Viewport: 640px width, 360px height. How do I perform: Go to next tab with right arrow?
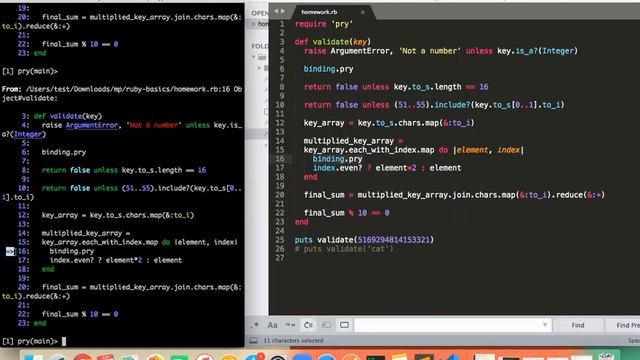pyautogui.click(x=283, y=11)
